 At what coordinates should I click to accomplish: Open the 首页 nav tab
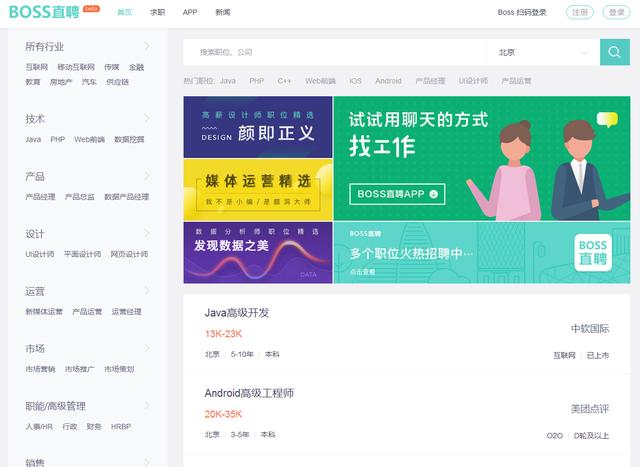(124, 12)
